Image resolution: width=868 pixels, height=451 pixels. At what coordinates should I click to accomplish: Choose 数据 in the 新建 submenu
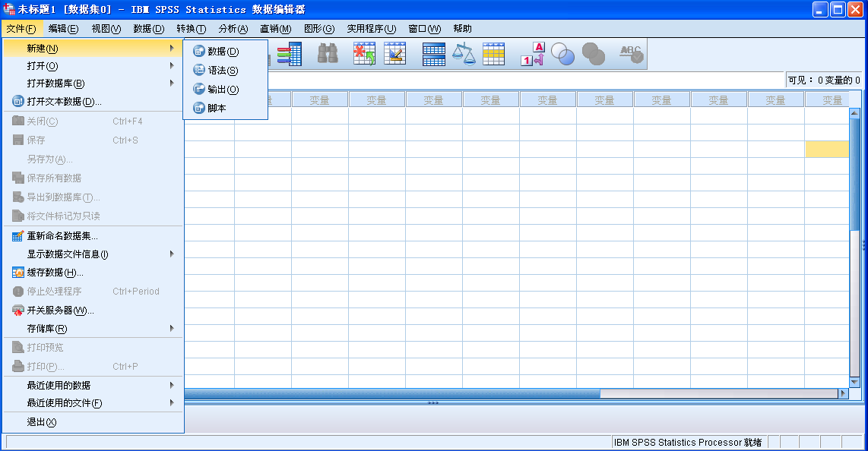point(223,52)
